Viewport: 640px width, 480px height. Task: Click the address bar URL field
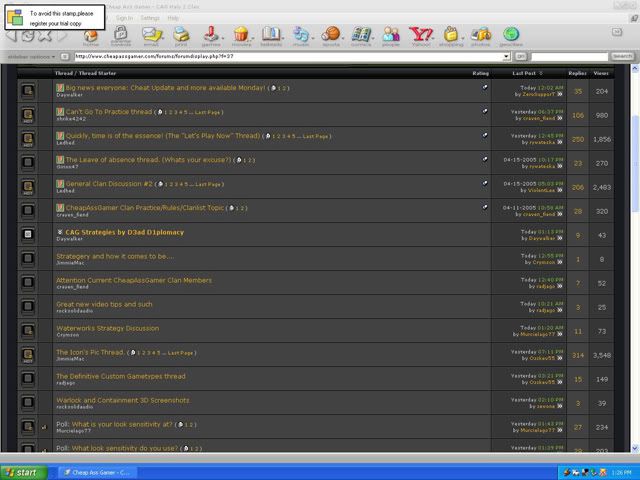point(288,56)
